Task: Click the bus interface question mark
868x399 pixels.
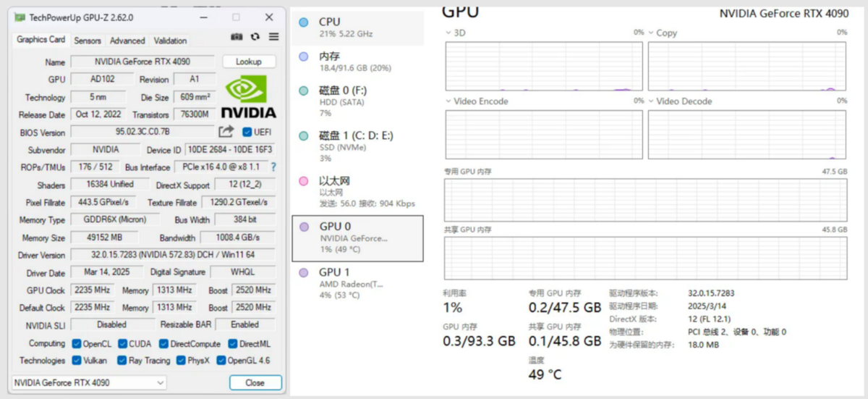Action: tap(273, 167)
